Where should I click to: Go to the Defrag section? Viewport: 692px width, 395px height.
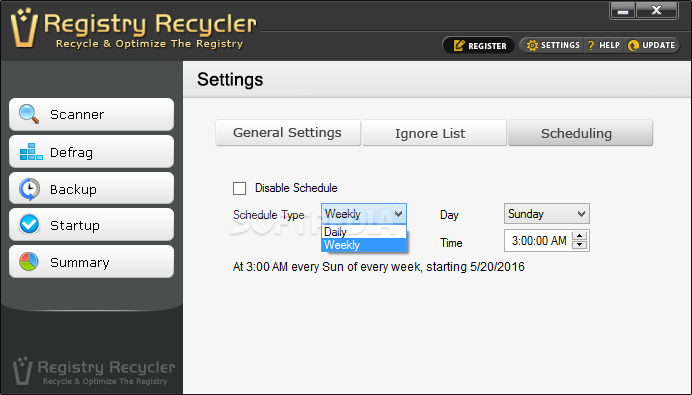[91, 152]
